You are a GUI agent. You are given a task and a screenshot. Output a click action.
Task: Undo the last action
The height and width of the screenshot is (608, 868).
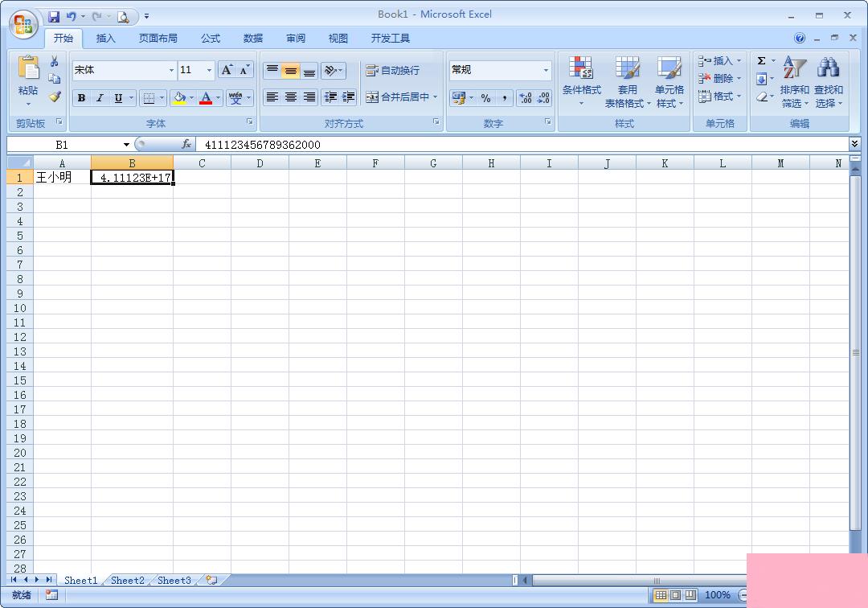(72, 17)
